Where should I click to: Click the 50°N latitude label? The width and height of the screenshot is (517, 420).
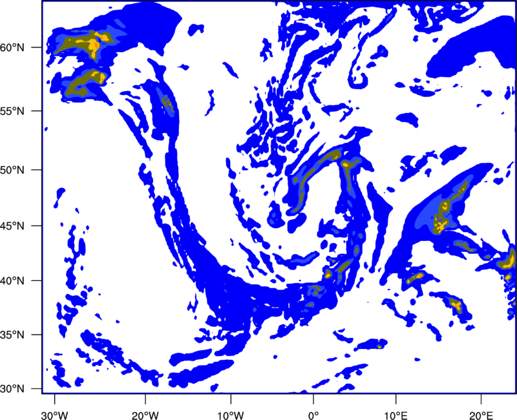point(12,171)
